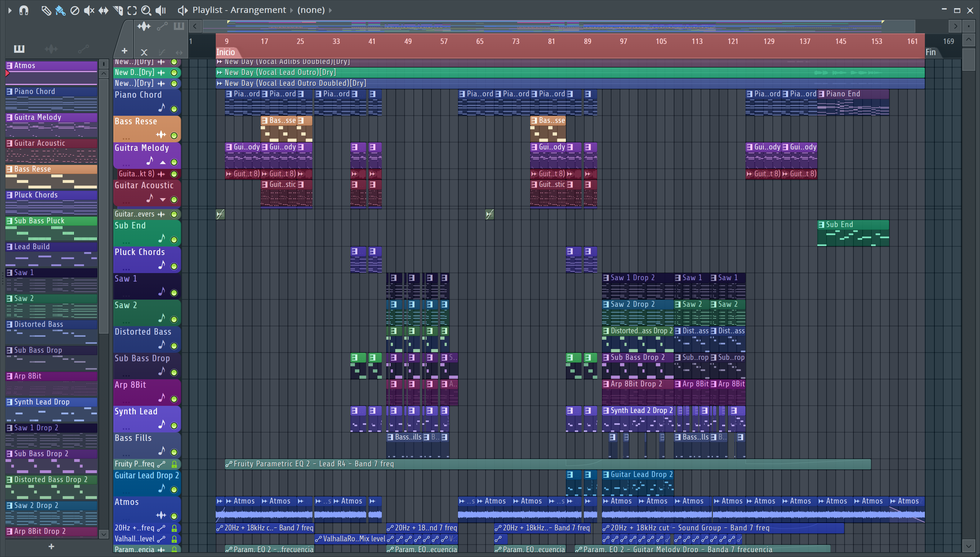Click picker panel vertical scrollbar

103,207
